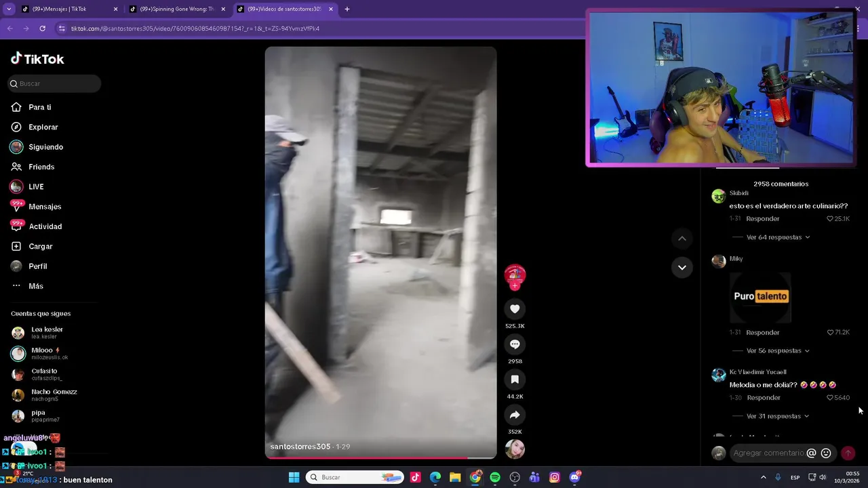Reply to Miky's comment via Responder
This screenshot has width=868, height=488.
763,333
